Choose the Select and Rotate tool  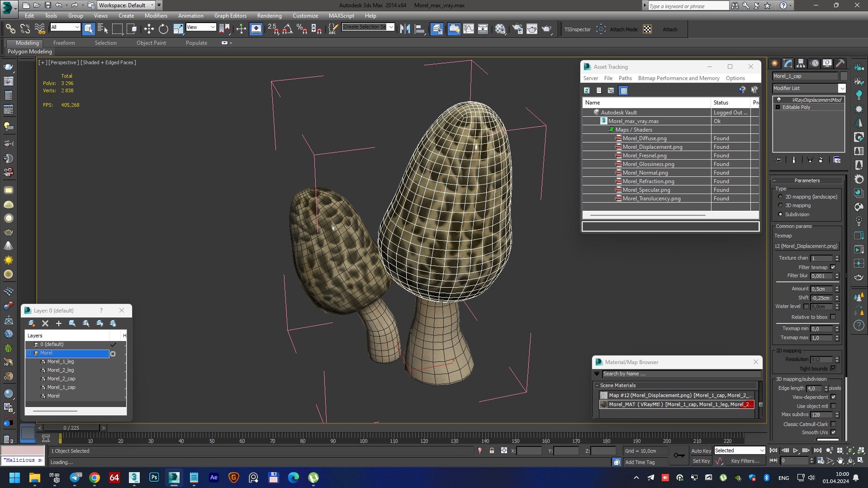[x=163, y=29]
